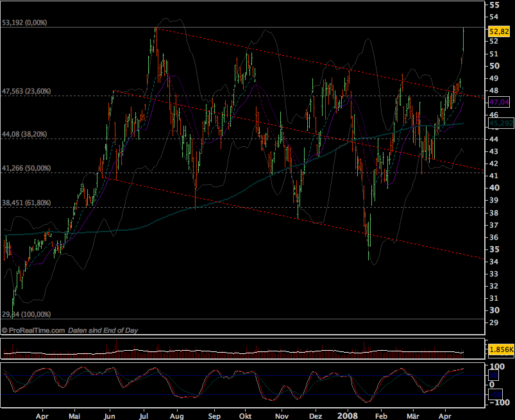Select the 38,451 (61,80%) Fibonacci label

point(26,203)
